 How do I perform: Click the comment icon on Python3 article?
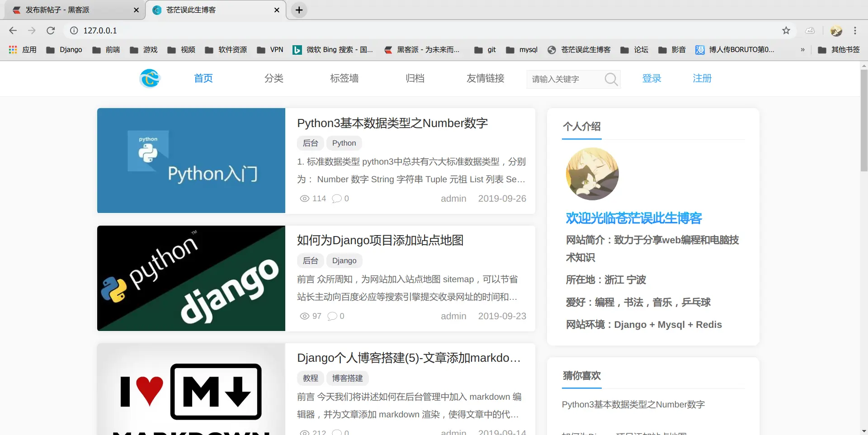click(x=337, y=199)
